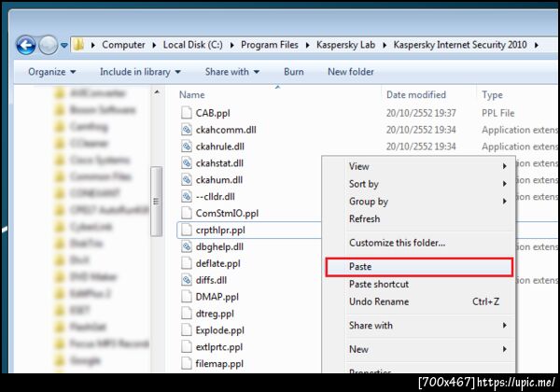Image resolution: width=560 pixels, height=392 pixels.
Task: Click Local Disk (C:) breadcrumb
Action: (x=192, y=45)
